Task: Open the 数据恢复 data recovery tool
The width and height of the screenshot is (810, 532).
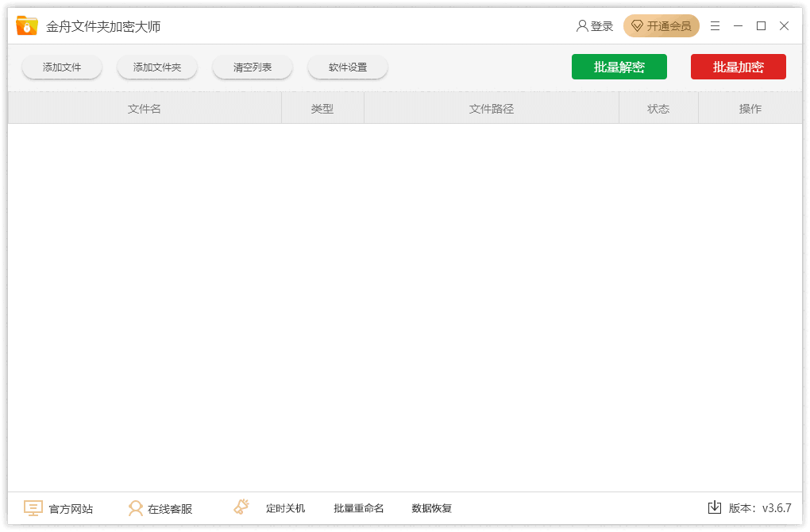Action: coord(432,509)
